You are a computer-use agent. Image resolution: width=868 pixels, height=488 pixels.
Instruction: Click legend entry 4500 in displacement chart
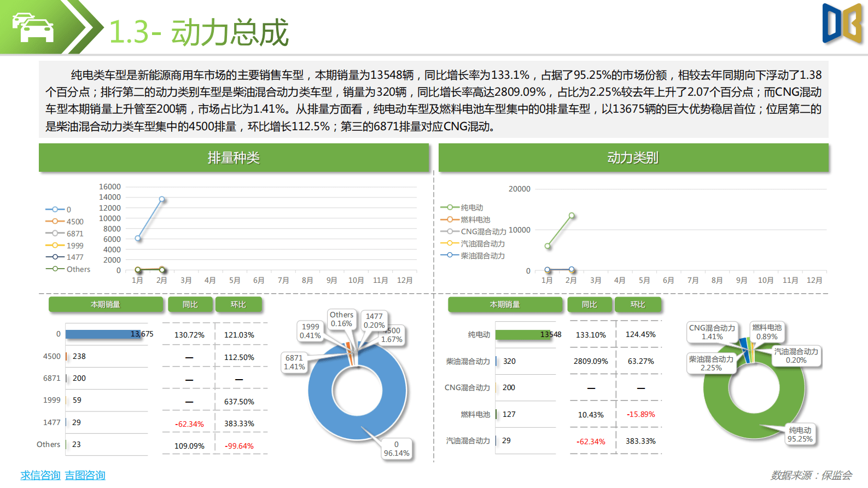65,222
